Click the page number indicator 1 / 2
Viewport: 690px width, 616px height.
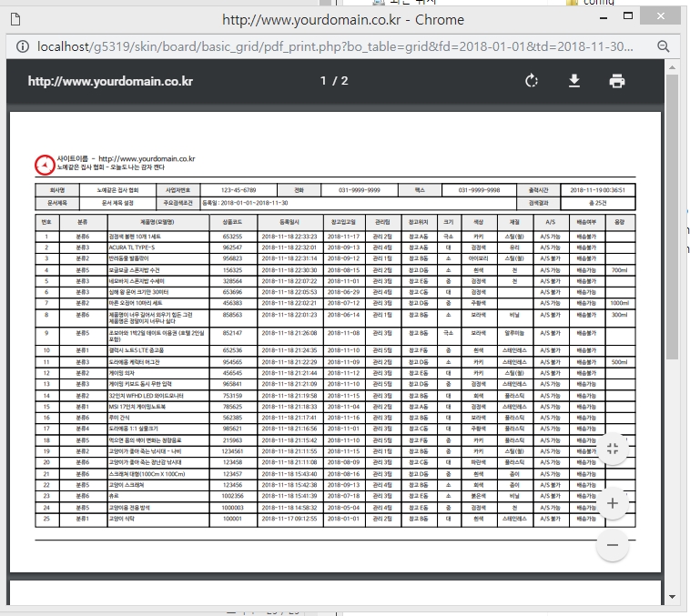pos(334,81)
